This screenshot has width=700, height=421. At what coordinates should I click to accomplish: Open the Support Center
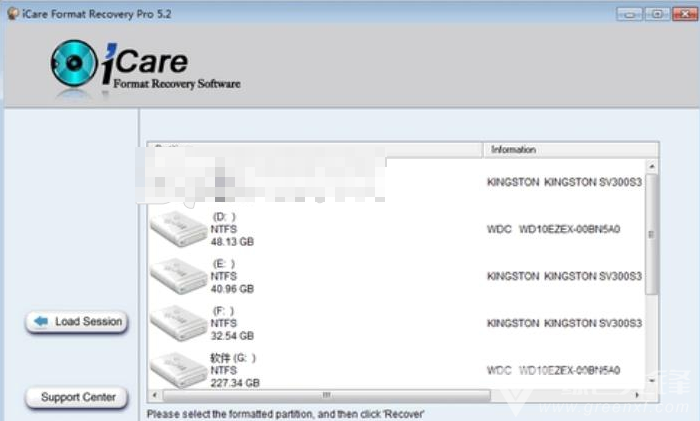tap(77, 397)
